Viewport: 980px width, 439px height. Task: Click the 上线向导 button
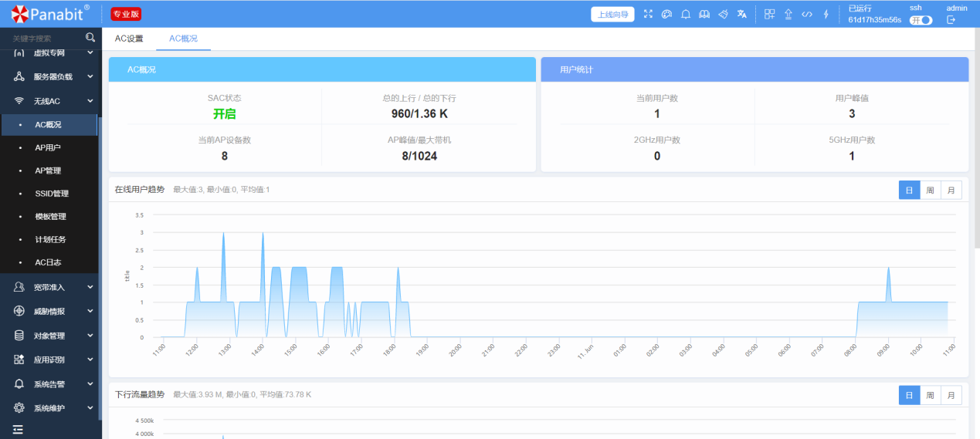click(x=613, y=14)
